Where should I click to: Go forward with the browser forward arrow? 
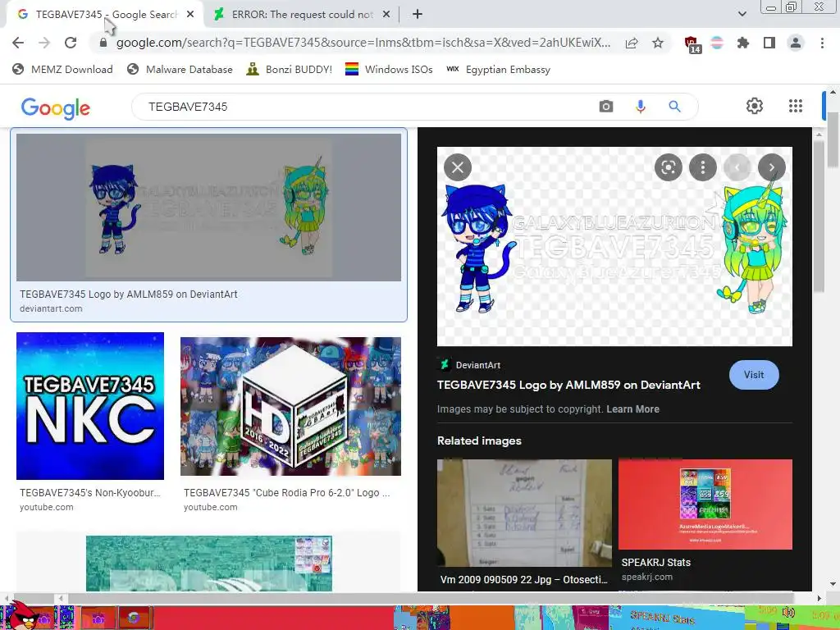point(44,43)
